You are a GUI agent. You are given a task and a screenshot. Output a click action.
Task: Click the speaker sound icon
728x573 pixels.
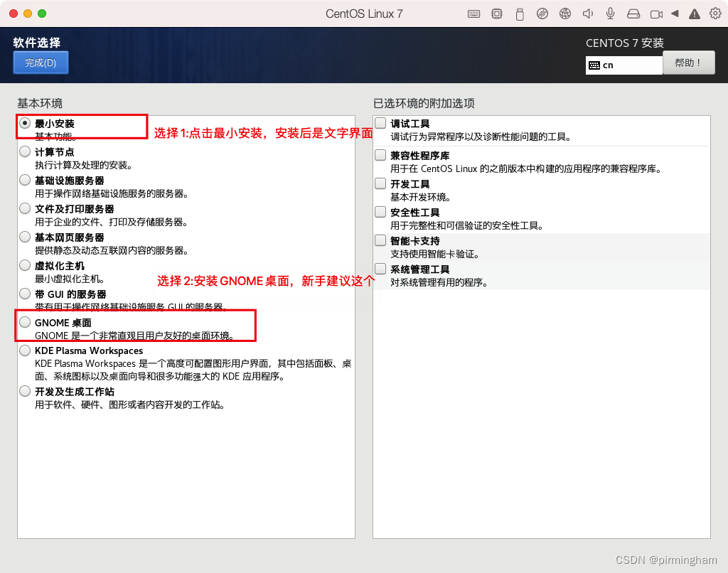pos(588,14)
